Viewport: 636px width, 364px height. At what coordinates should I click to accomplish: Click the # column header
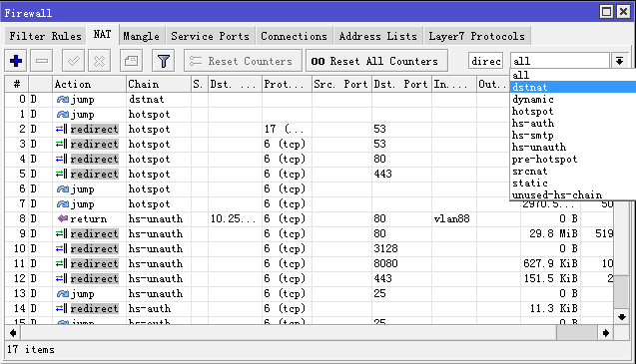17,85
